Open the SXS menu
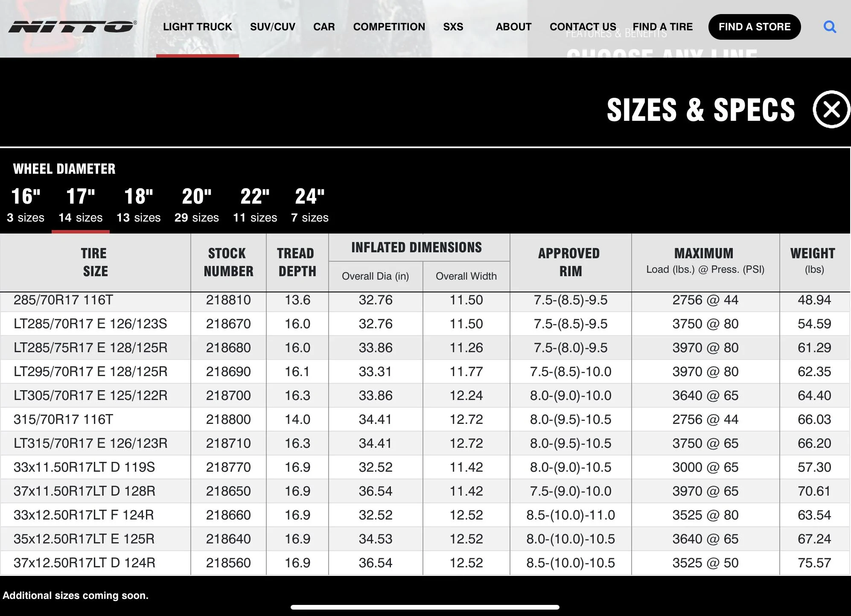Viewport: 851px width, 616px height. [x=453, y=27]
